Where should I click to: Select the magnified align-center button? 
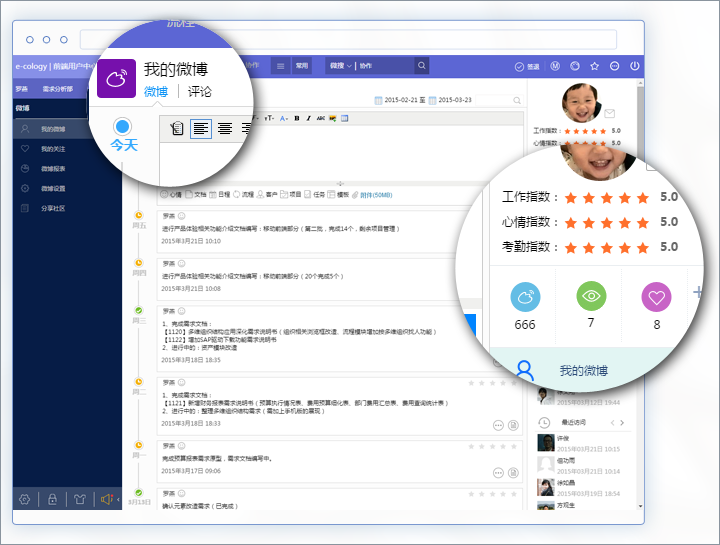point(225,129)
